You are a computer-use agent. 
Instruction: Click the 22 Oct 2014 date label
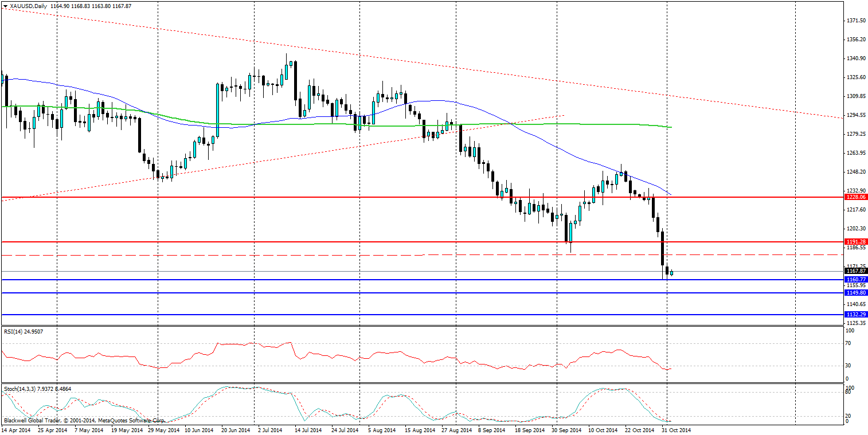[x=640, y=430]
